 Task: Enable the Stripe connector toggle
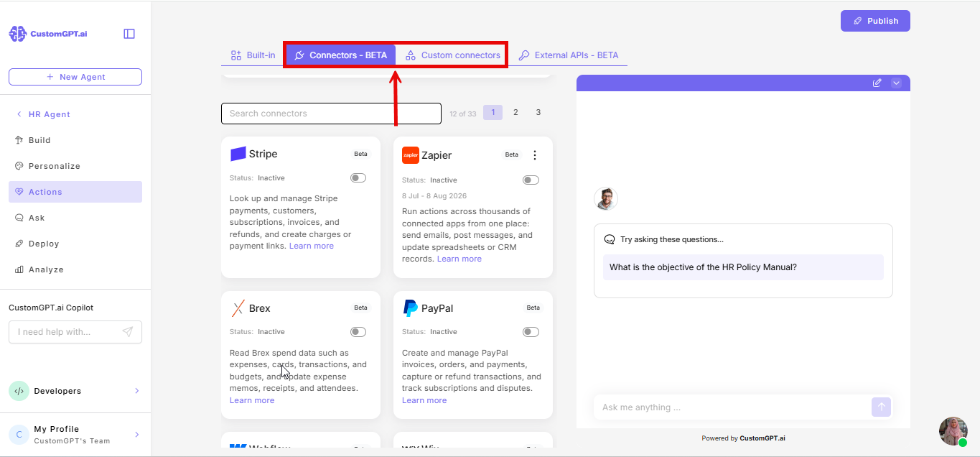click(358, 177)
